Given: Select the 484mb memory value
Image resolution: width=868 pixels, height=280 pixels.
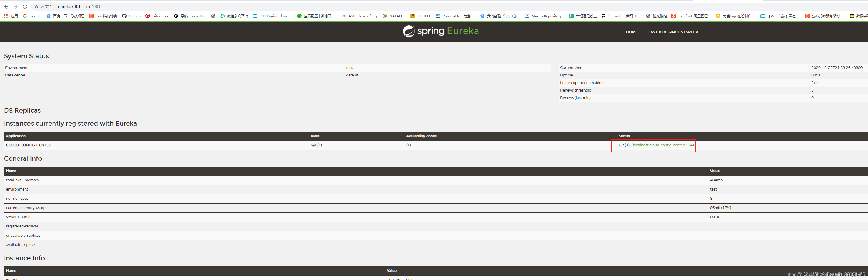Looking at the screenshot, I should pos(716,180).
